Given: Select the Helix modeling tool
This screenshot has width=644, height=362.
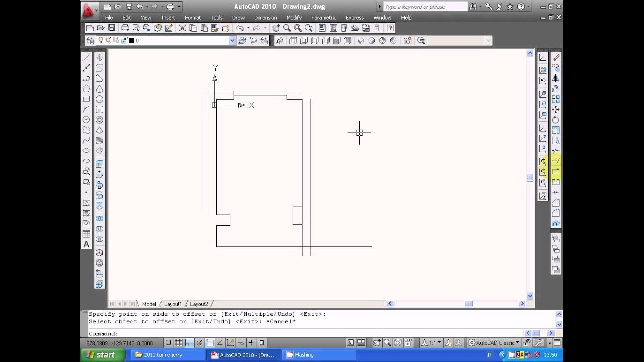Looking at the screenshot, I should pos(99,140).
